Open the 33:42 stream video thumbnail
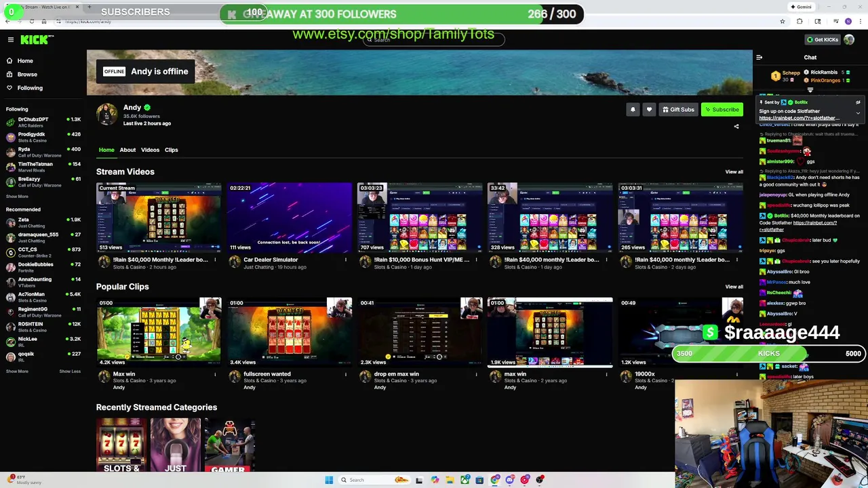Viewport: 868px width, 488px height. click(549, 218)
